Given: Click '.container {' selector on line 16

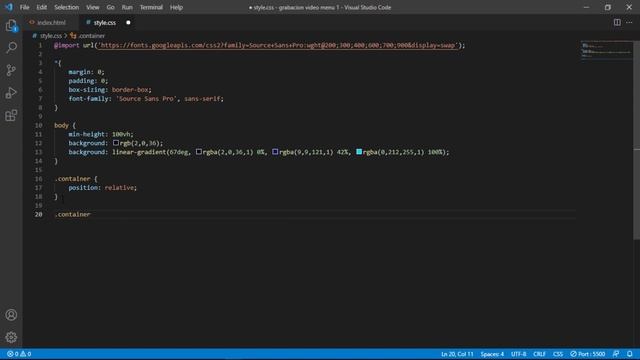Looking at the screenshot, I should [x=76, y=179].
